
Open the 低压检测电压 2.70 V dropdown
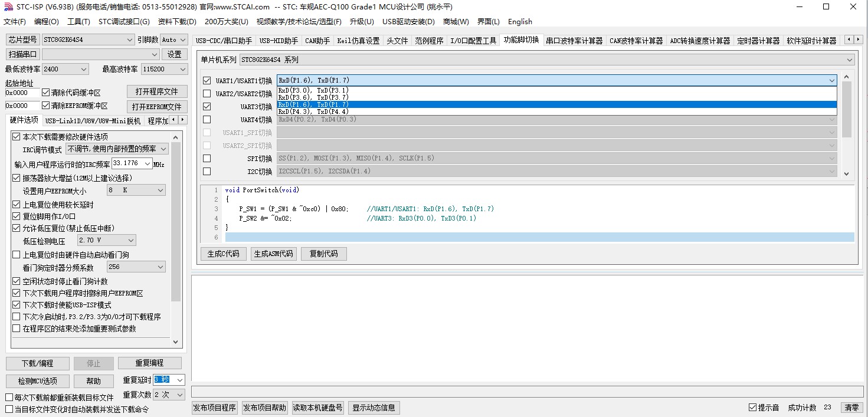106,241
